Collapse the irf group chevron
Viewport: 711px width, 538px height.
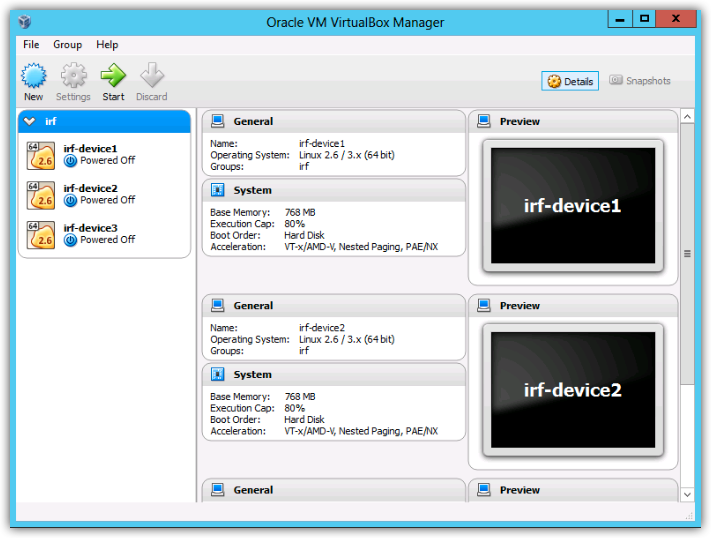30,121
